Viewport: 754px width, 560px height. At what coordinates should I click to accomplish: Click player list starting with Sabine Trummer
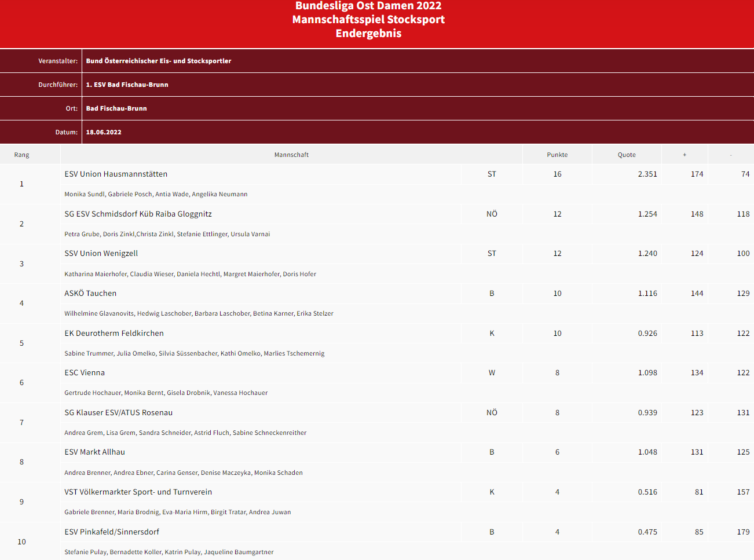pyautogui.click(x=195, y=353)
